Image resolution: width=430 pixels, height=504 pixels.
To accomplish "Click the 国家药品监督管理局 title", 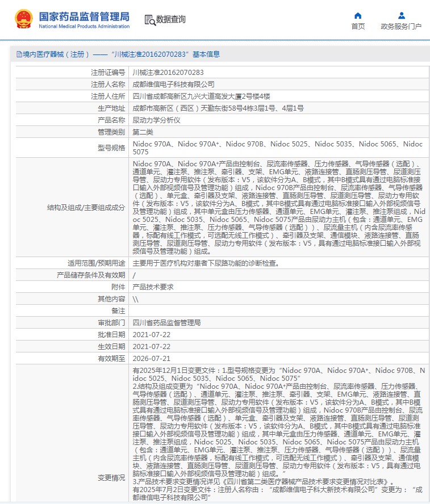I will coord(84,16).
